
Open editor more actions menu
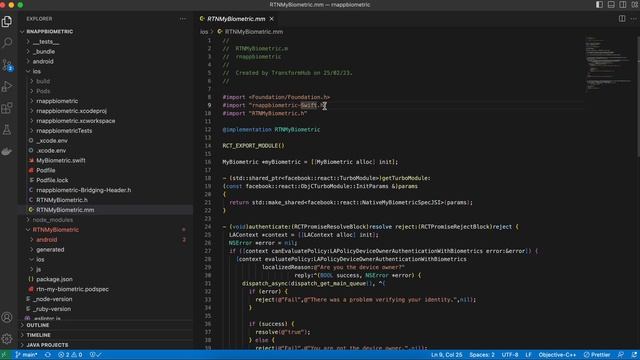[633, 19]
